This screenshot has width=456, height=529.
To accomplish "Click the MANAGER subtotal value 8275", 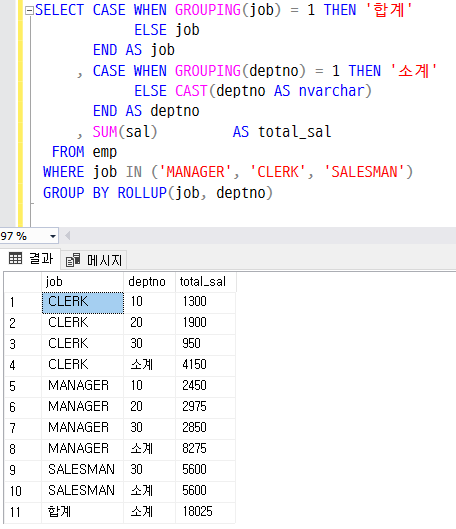I will [205, 449].
